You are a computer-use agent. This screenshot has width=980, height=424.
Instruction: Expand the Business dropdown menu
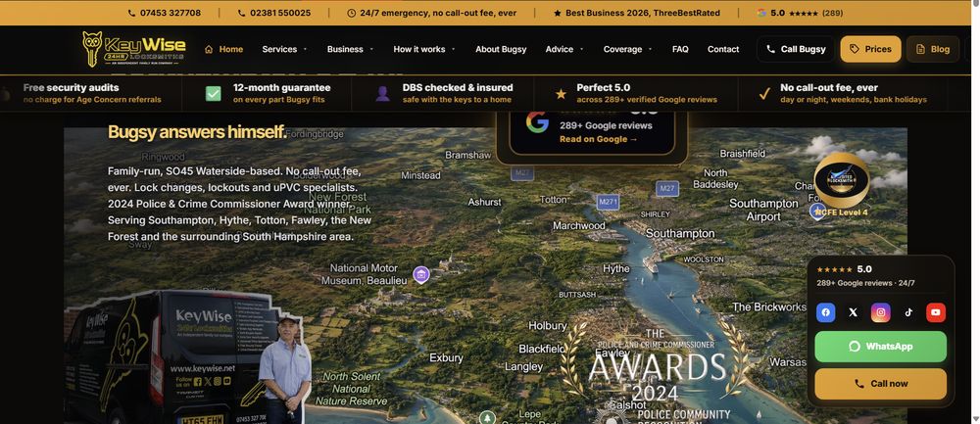(350, 49)
